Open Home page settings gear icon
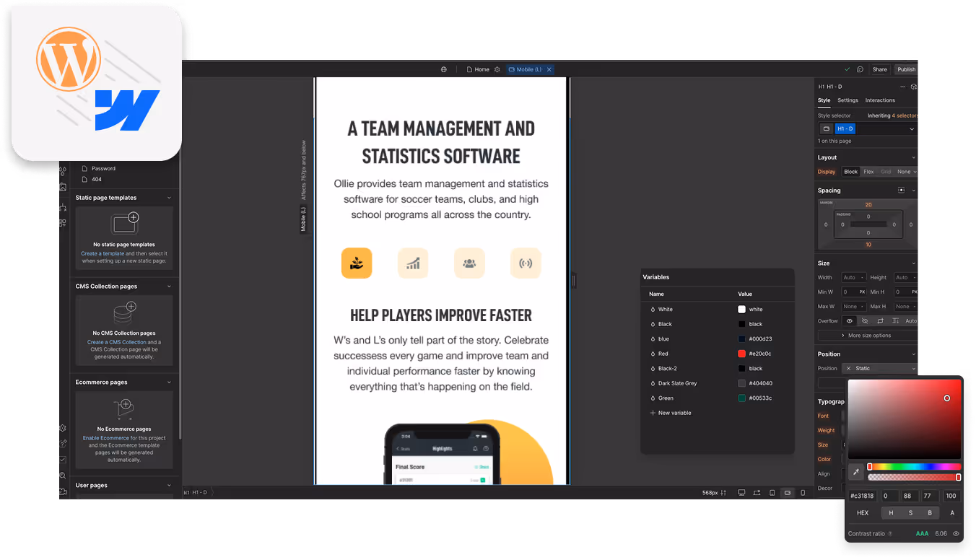 point(497,69)
